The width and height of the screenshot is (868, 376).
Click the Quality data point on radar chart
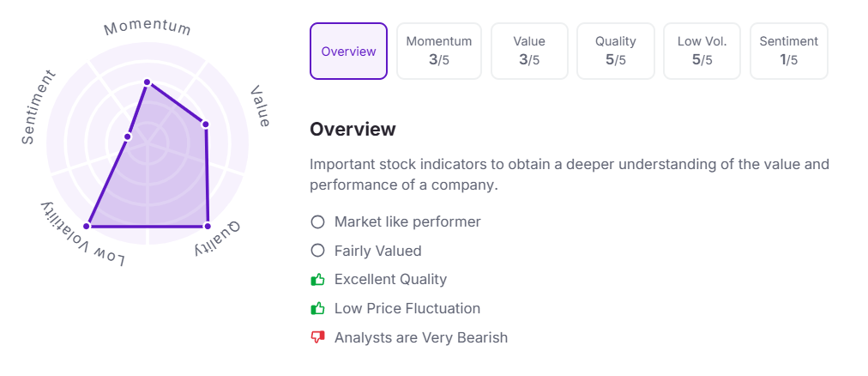[207, 227]
